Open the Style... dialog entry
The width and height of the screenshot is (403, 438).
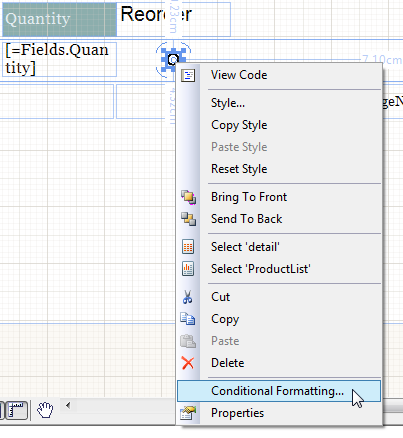pyautogui.click(x=279, y=103)
